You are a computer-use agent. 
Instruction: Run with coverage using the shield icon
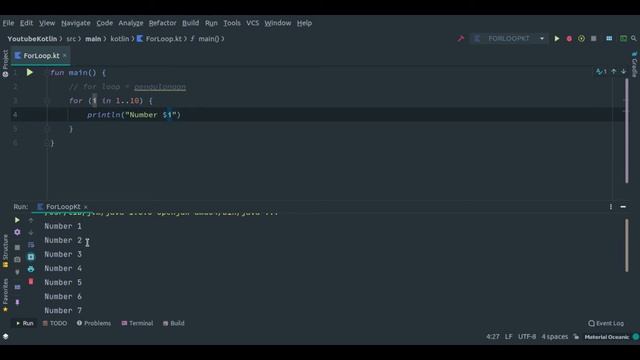click(x=581, y=38)
